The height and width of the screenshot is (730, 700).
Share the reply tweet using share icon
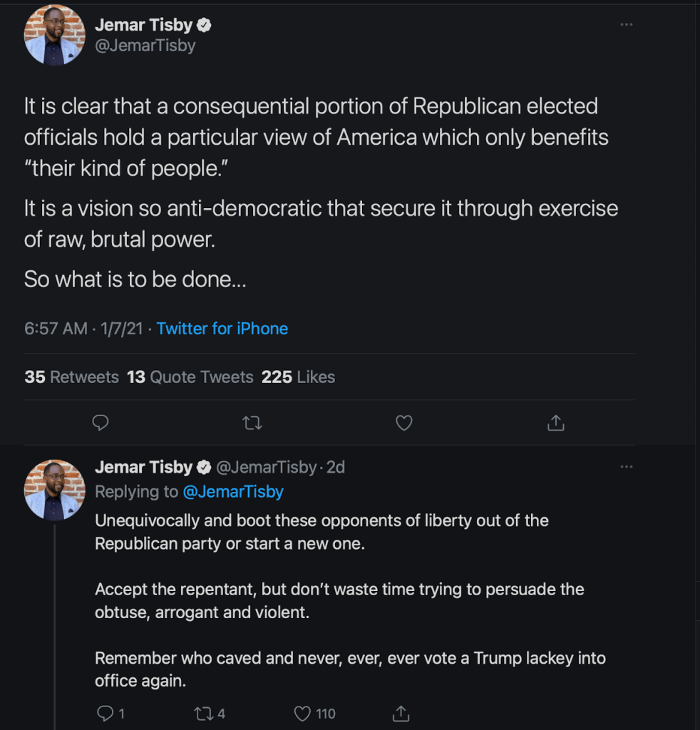(x=401, y=713)
